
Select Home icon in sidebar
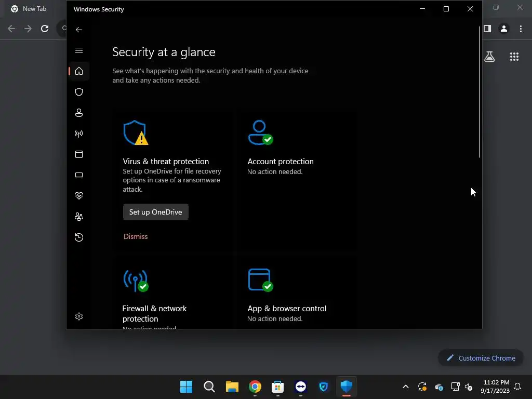point(79,71)
